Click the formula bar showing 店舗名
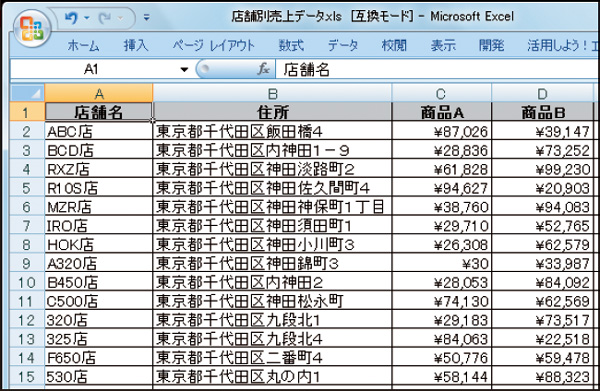Image resolution: width=600 pixels, height=391 pixels. tap(436, 70)
